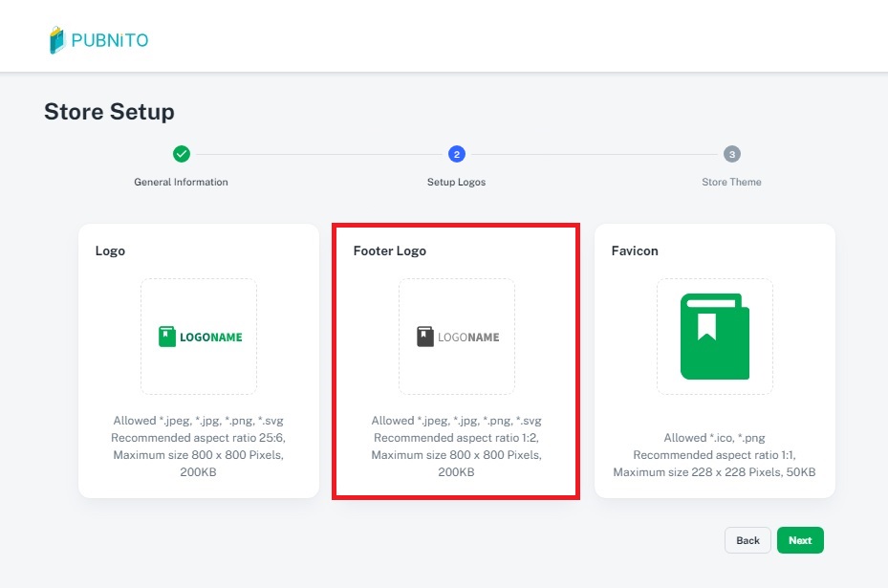Click the PUBNITO brand name text

point(110,41)
